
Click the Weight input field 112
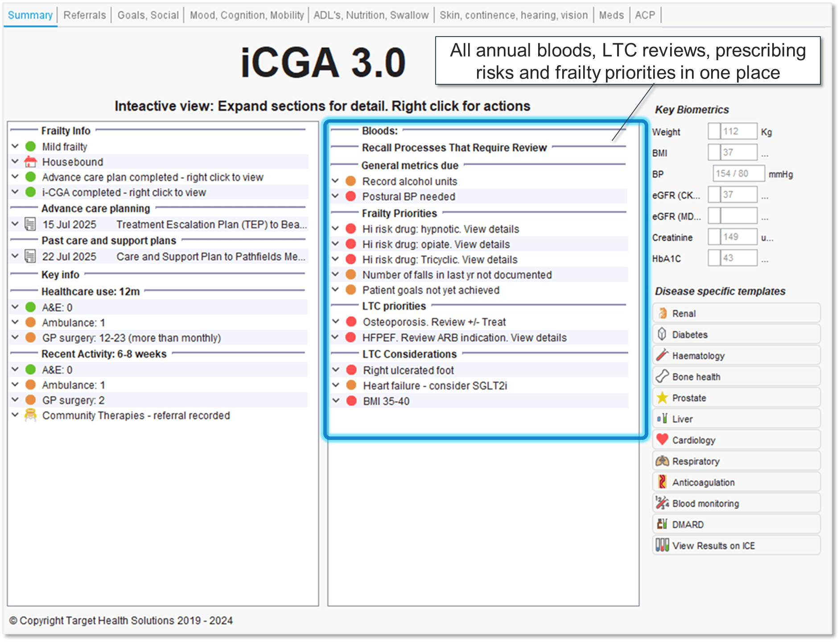[738, 131]
